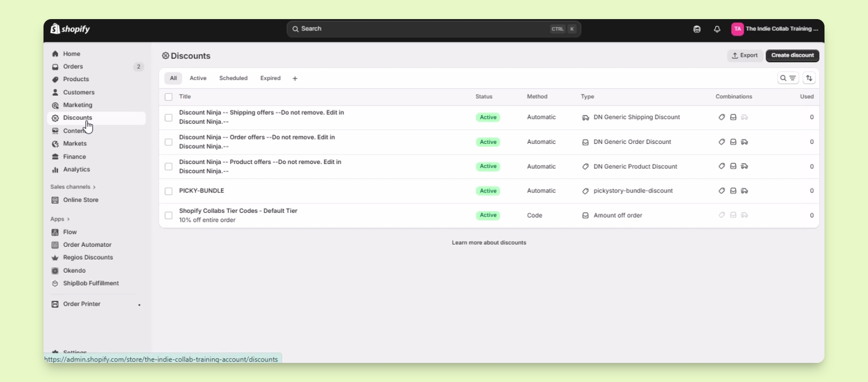
Task: Click the Home icon in sidebar
Action: pyautogui.click(x=55, y=54)
